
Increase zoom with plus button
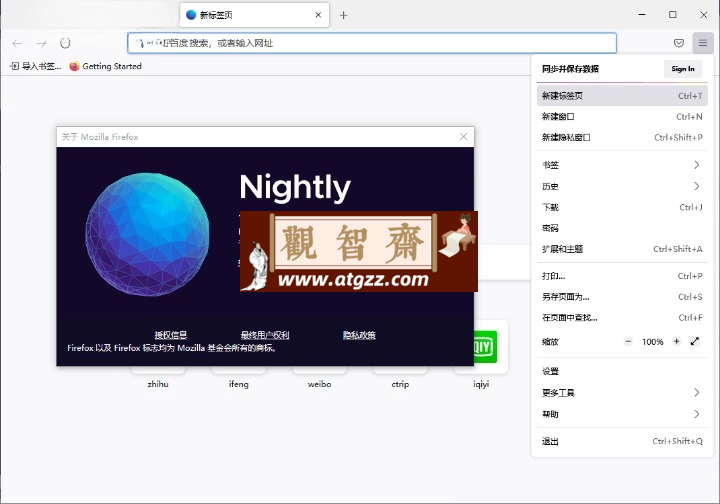[676, 342]
